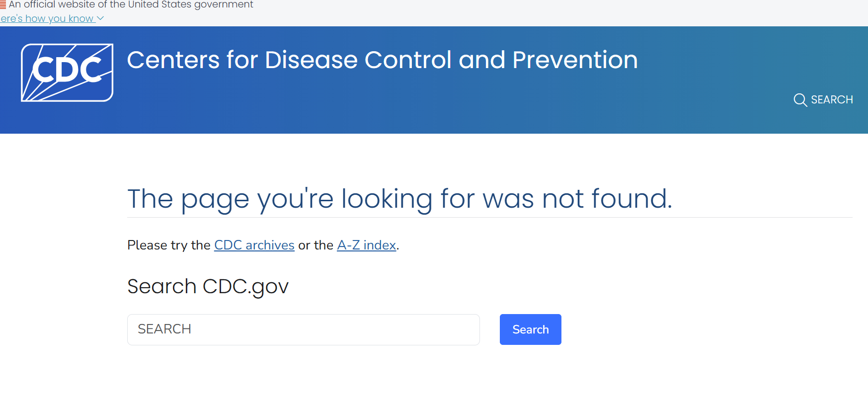
Task: Go to the A-Z index link
Action: click(366, 245)
